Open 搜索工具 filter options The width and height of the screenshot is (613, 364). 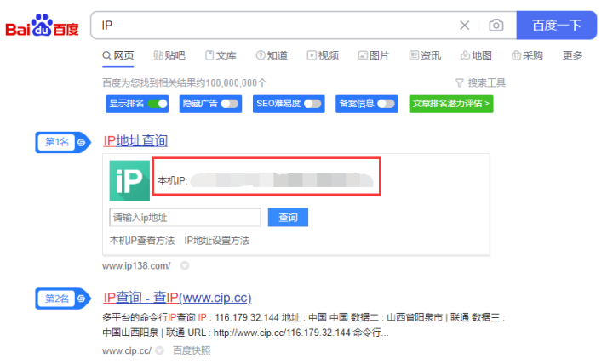480,82
